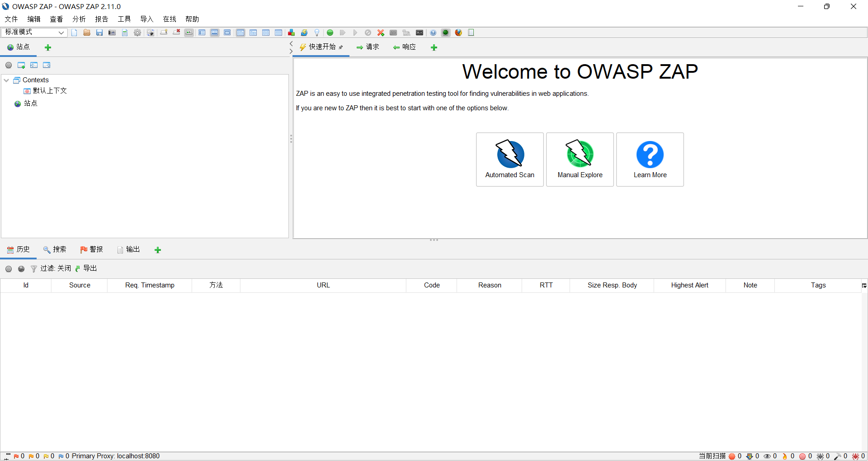Click the light bulb toolbar icon
868x461 pixels.
tap(317, 33)
